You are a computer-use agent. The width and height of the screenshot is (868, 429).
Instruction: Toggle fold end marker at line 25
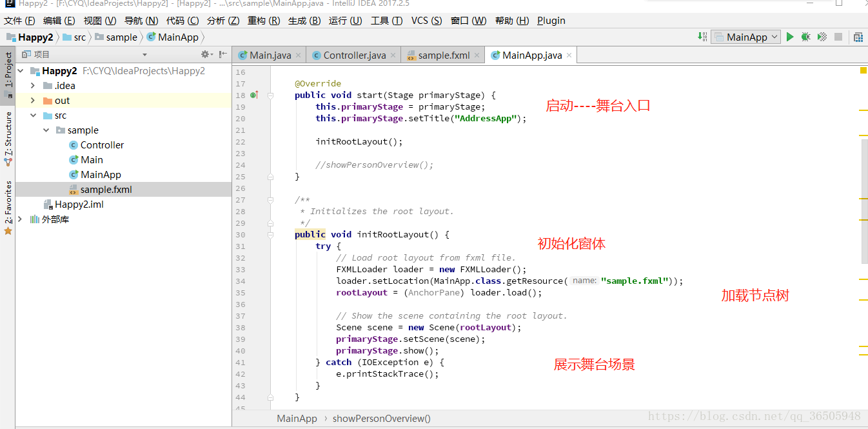(271, 176)
